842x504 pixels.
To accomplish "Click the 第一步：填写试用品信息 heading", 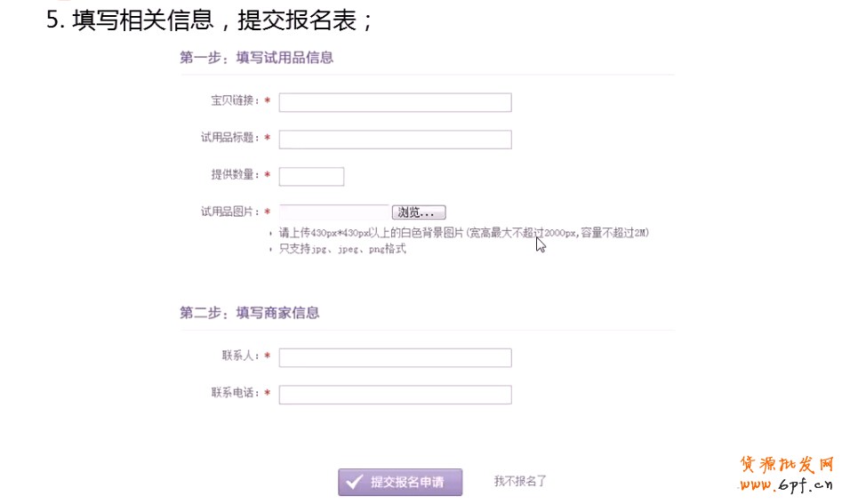I will (256, 58).
